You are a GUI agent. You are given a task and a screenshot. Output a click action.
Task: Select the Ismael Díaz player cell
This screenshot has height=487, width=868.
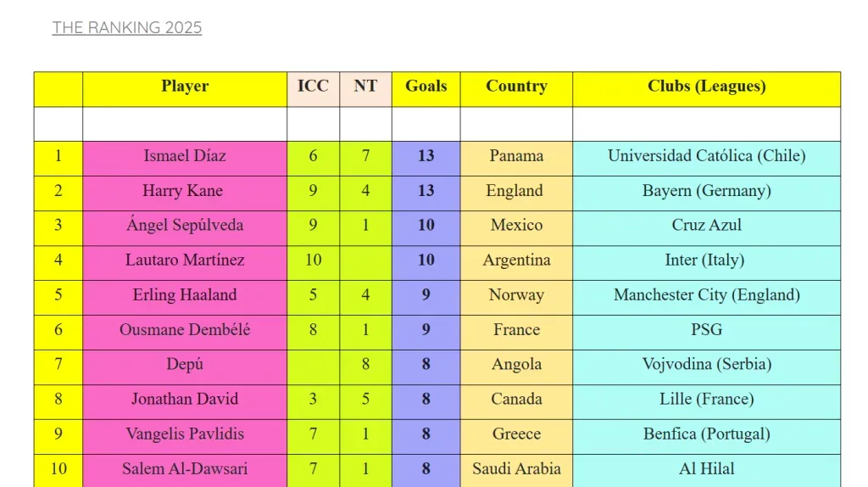click(185, 156)
